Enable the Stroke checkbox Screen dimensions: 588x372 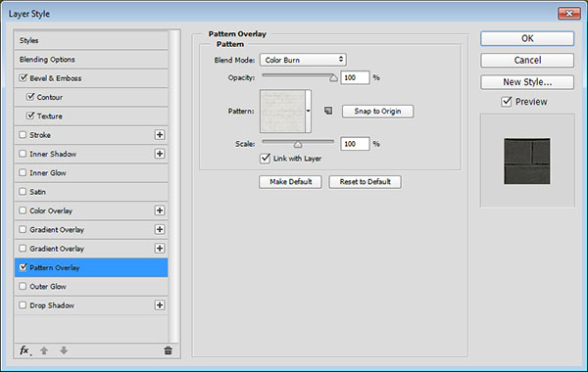(23, 134)
